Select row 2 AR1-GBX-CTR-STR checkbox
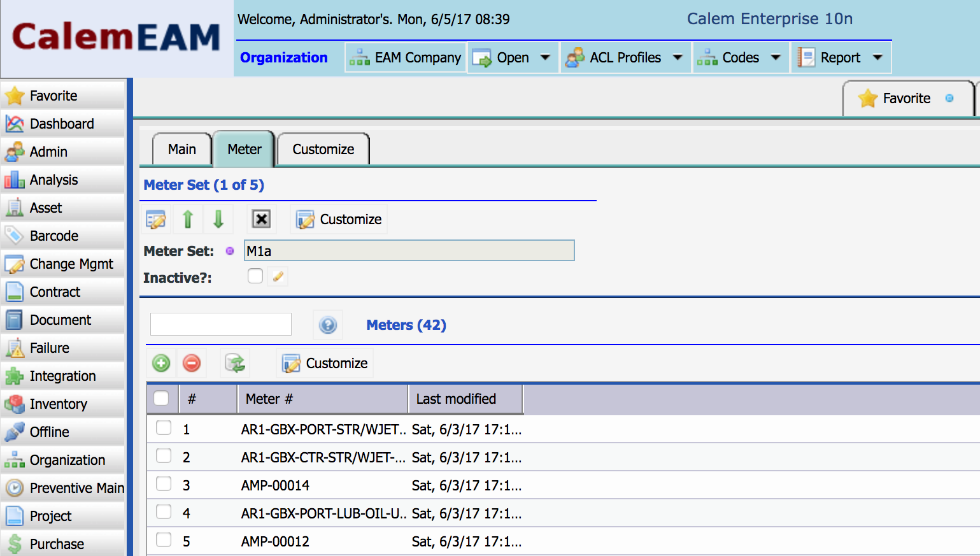 pos(164,455)
